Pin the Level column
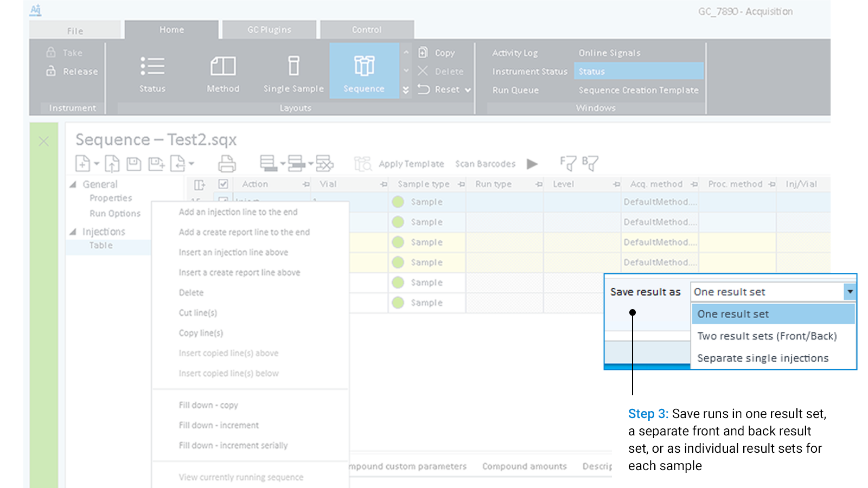Image resolution: width=868 pixels, height=488 pixels. click(x=617, y=184)
